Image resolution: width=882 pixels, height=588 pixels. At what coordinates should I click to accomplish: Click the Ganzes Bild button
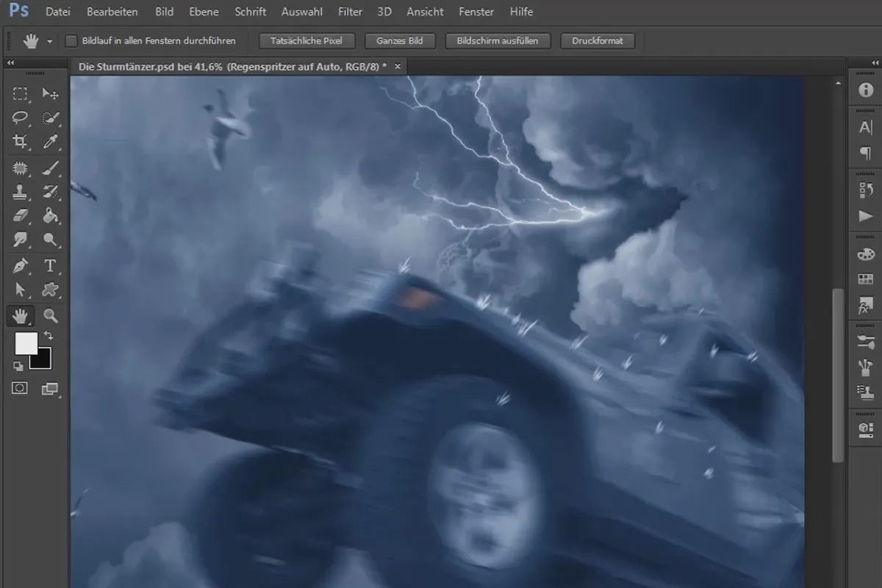(x=400, y=41)
